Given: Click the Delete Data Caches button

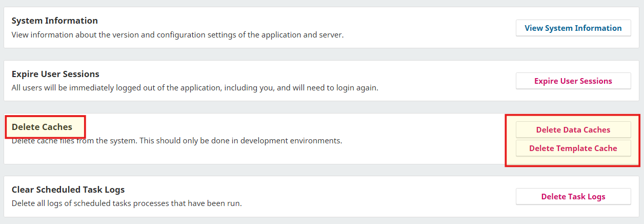Looking at the screenshot, I should pyautogui.click(x=573, y=130).
